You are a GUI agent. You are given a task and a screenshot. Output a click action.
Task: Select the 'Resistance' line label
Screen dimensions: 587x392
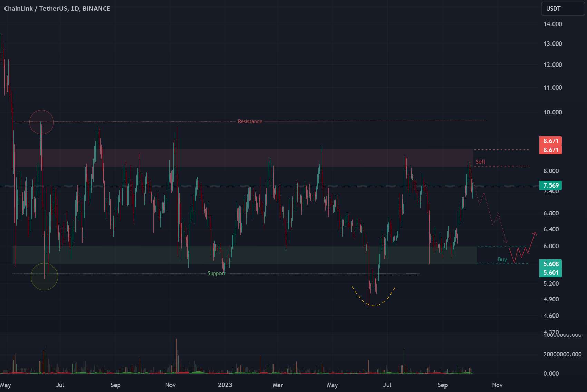coord(250,121)
